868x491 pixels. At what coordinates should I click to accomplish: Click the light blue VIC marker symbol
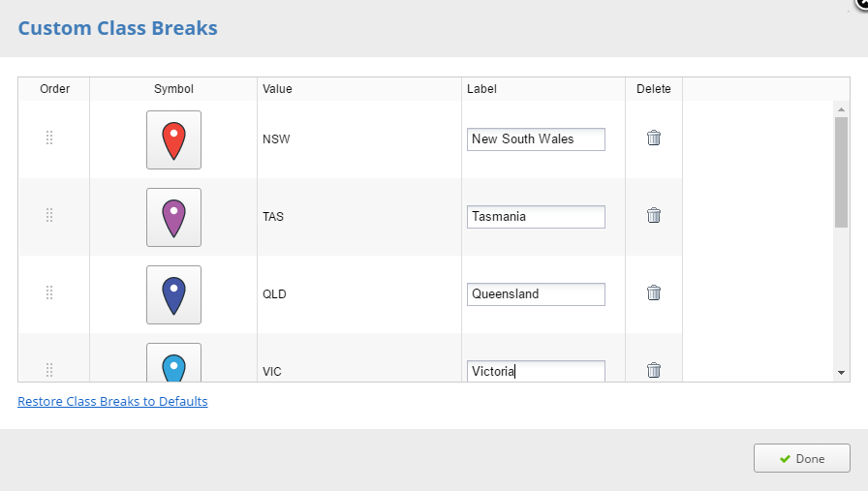click(x=173, y=363)
